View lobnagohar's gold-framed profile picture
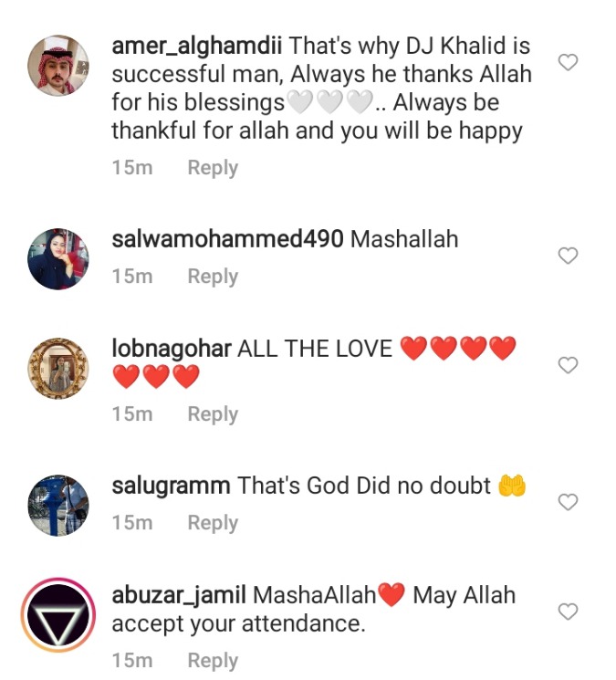The height and width of the screenshot is (680, 616). 58,368
